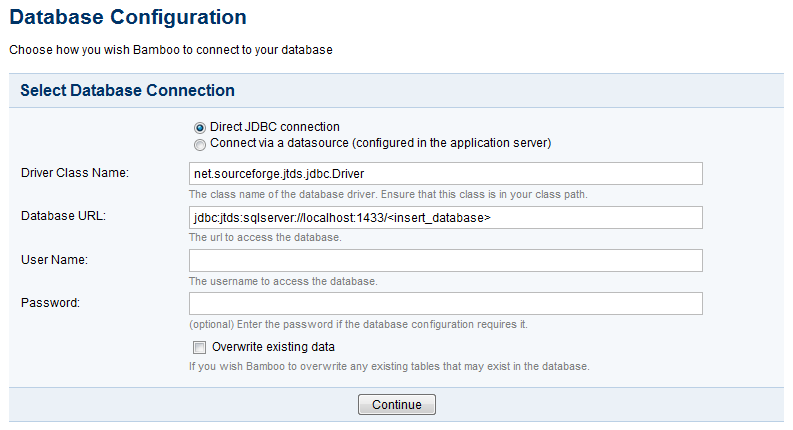Image resolution: width=793 pixels, height=430 pixels.
Task: Click the Continue button
Action: pyautogui.click(x=396, y=405)
